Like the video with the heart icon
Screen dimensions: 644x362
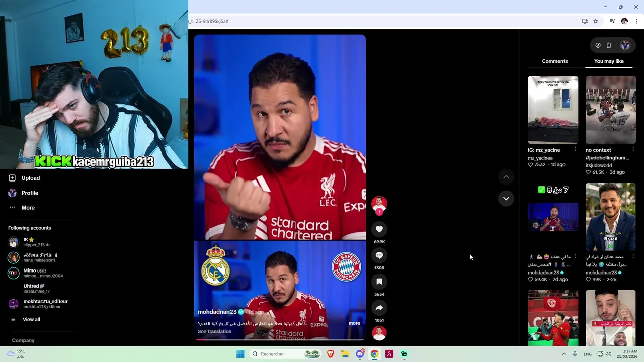click(379, 229)
